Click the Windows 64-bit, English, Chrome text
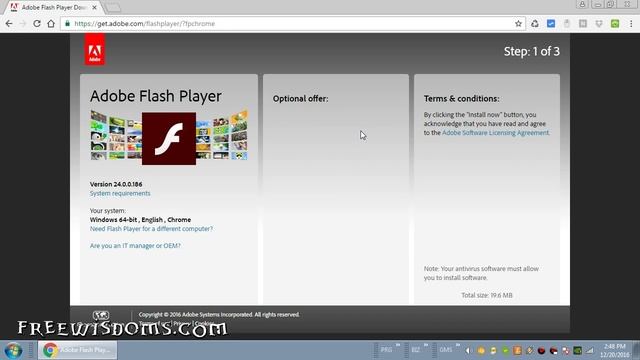This screenshot has height=360, width=640. [140, 220]
